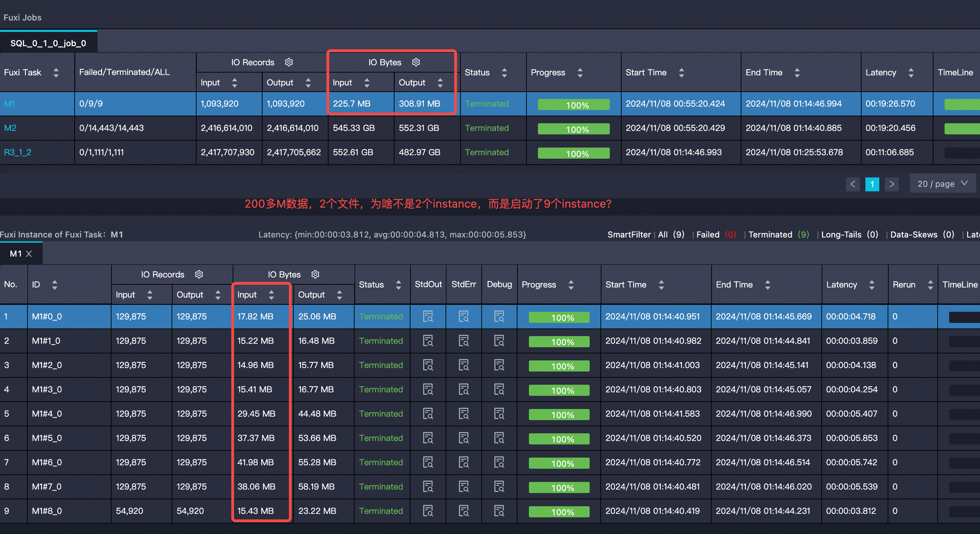Open Fuxi task R3_1_2 link

(17, 152)
